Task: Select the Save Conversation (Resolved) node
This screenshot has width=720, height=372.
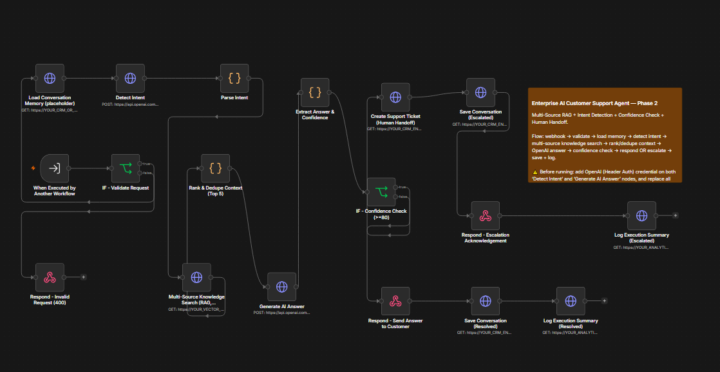Action: [485, 301]
